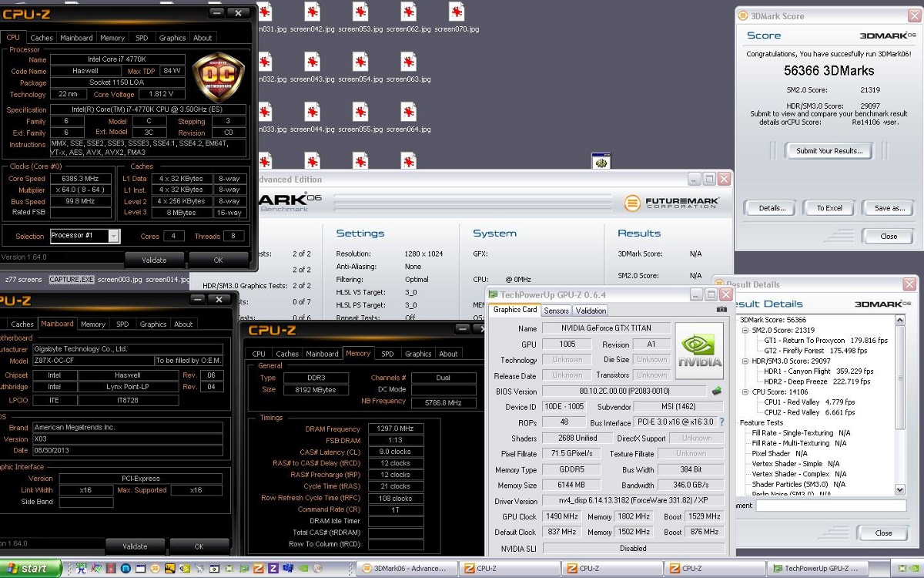Click the NVIDIA GeForce GTX TITAN name field
924x578 pixels.
(605, 328)
